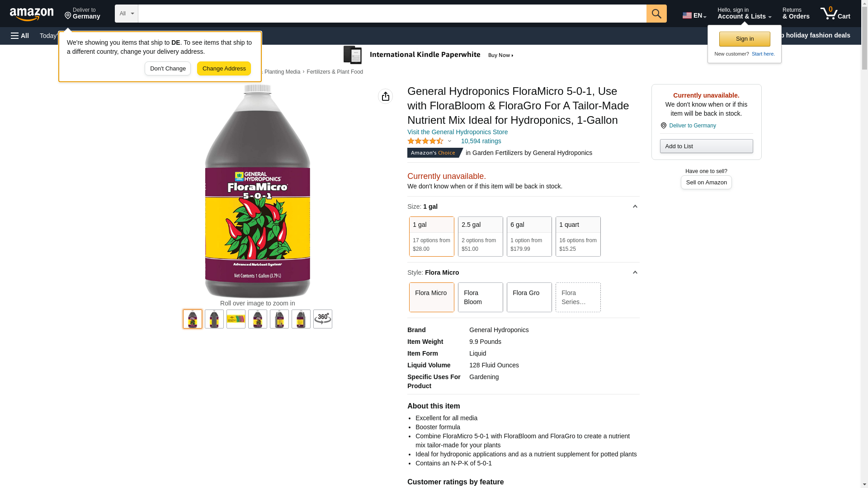Click the star rating icons
Image resolution: width=868 pixels, height=488 pixels.
click(x=425, y=141)
